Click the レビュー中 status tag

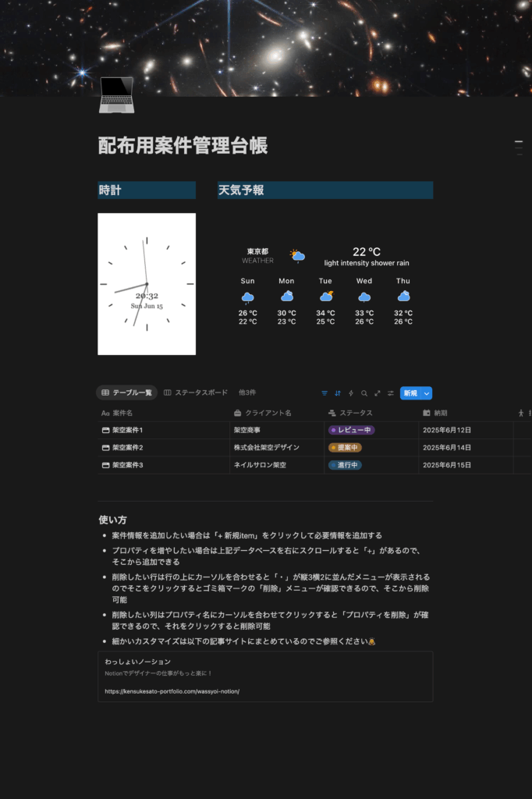pos(352,430)
